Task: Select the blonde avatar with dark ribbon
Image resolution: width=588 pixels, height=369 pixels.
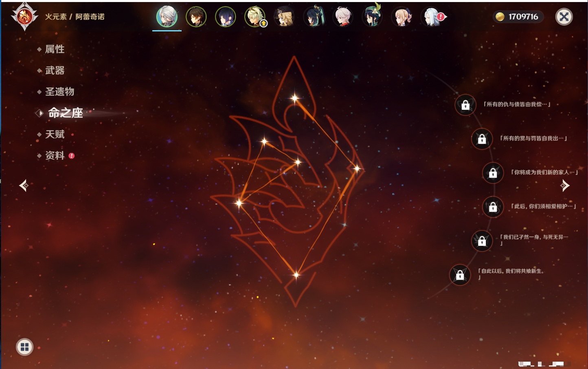Action: point(402,17)
